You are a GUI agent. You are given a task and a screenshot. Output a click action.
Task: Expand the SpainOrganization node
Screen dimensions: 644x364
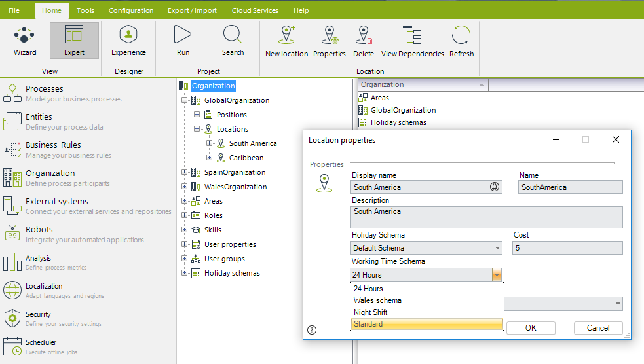[x=184, y=172]
